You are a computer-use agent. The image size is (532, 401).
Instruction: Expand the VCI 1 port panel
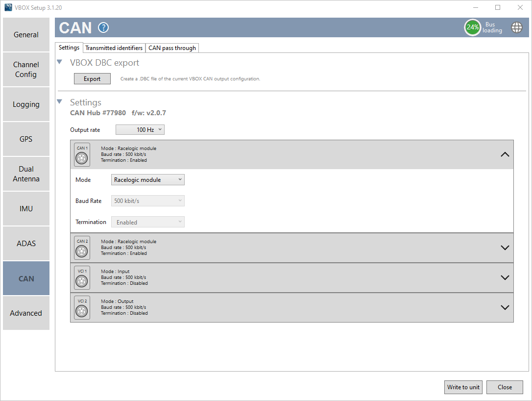point(505,277)
